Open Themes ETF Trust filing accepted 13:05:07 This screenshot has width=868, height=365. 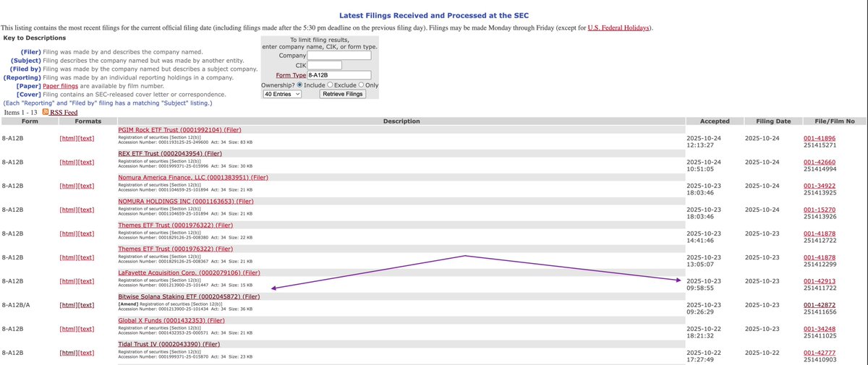click(x=176, y=249)
